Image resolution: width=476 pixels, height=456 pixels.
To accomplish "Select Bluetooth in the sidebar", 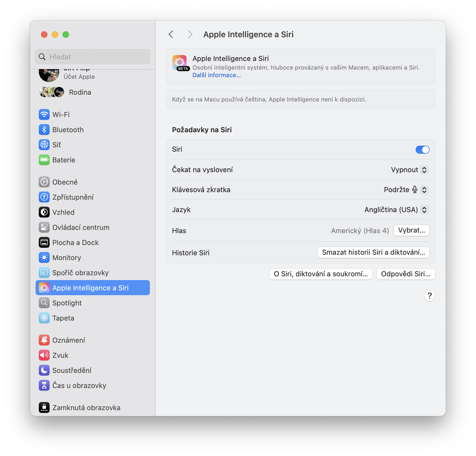I will click(x=93, y=130).
